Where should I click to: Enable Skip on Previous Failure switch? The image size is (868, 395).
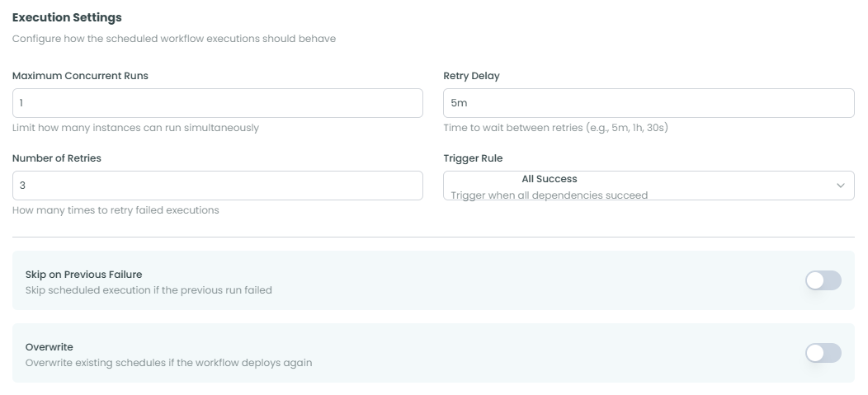pos(823,280)
